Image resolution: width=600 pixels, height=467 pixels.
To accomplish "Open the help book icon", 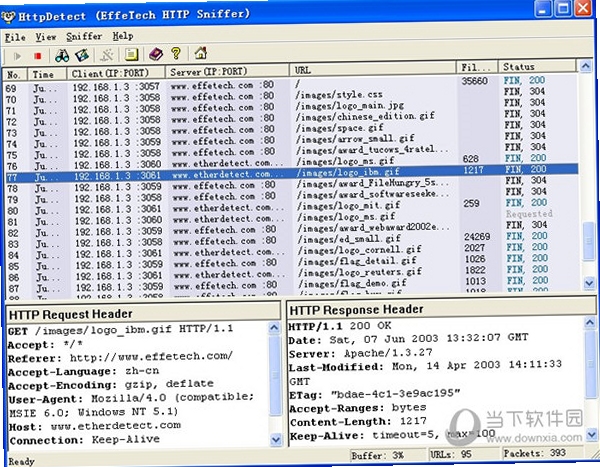I will (x=156, y=54).
